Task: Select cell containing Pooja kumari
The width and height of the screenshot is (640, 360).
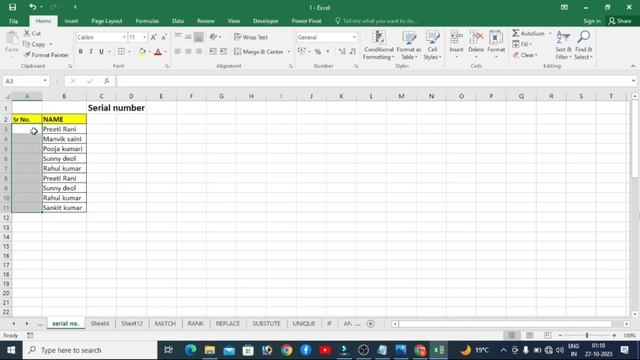Action: pyautogui.click(x=64, y=149)
